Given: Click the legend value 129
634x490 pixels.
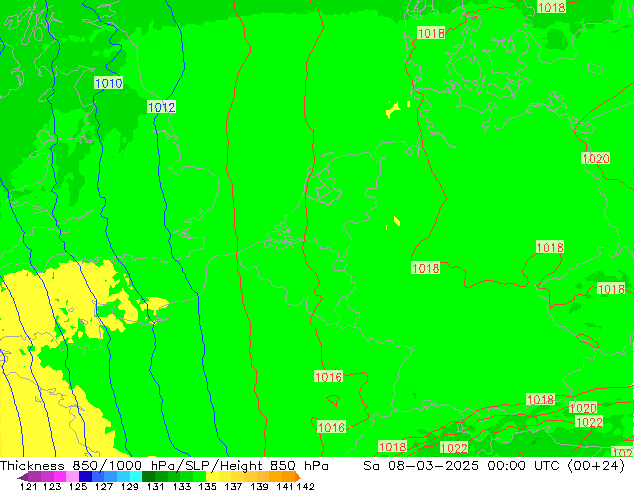Looking at the screenshot, I should [x=130, y=486].
